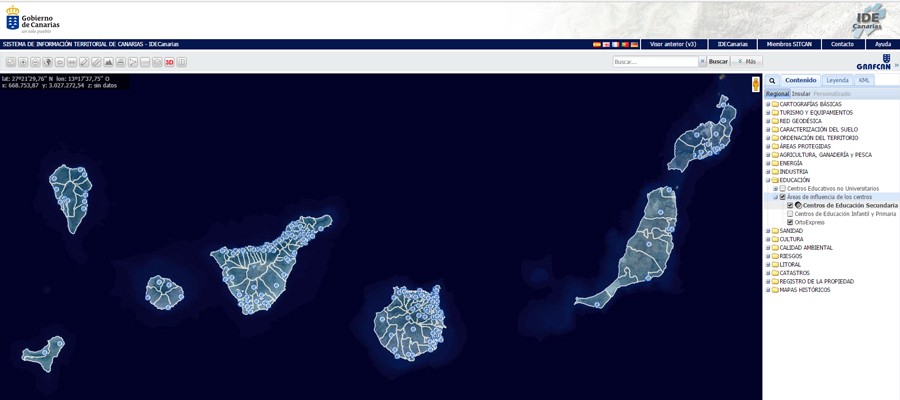Screen dimensions: 900x400
Task: Switch to the Leyenda tab
Action: [837, 80]
